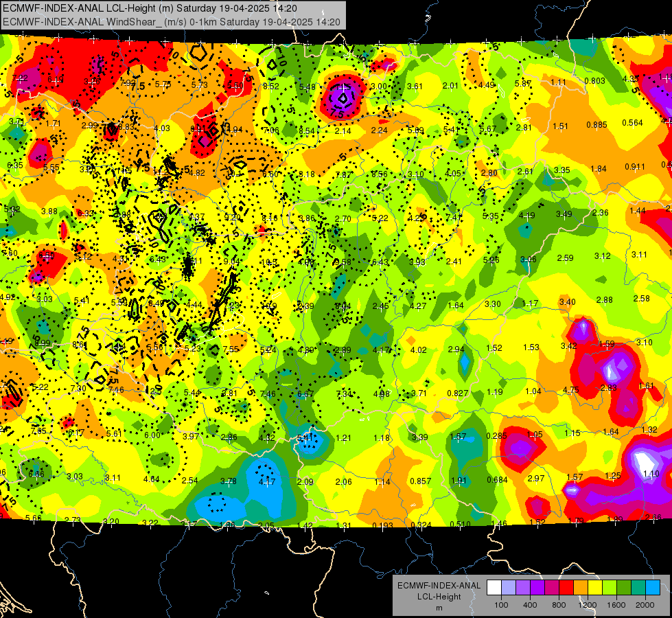Click the wind shear value "0.803"
The image size is (672, 618).
pos(595,80)
